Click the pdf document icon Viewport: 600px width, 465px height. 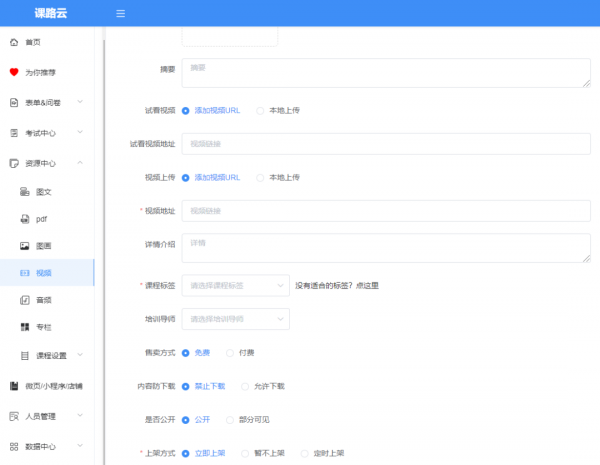pos(25,219)
